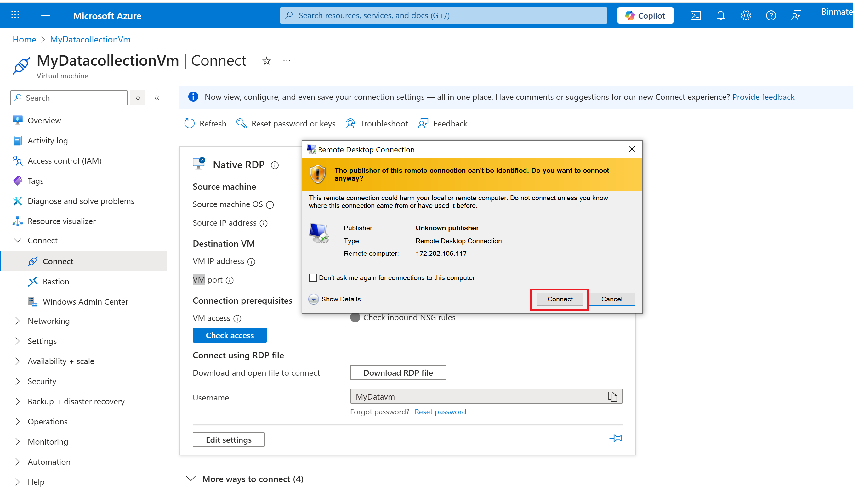This screenshot has width=853, height=504.
Task: Check "Don't ask me again" checkbox
Action: coord(313,278)
